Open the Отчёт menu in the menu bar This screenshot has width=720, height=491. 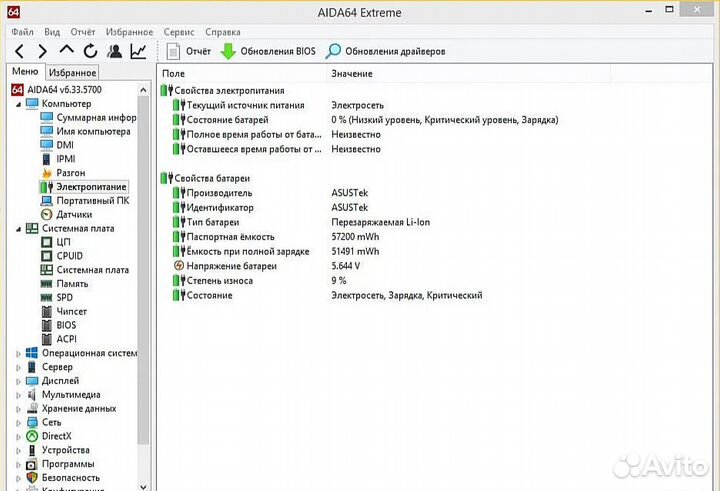point(83,32)
